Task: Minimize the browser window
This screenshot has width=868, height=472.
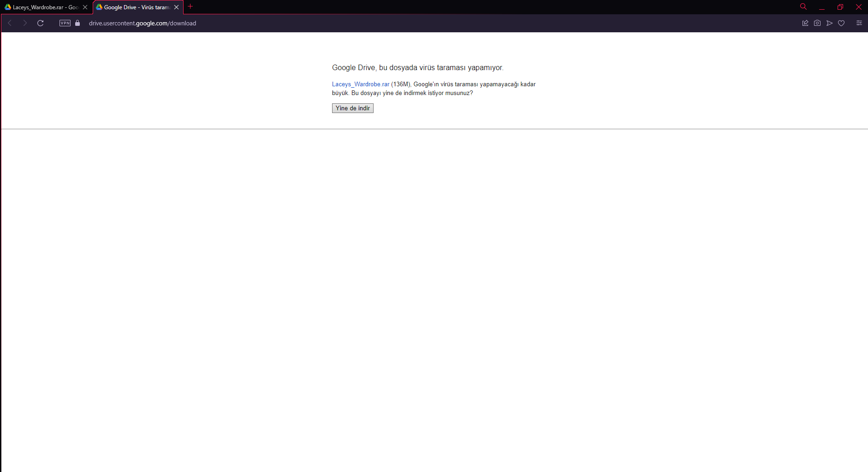Action: (822, 7)
